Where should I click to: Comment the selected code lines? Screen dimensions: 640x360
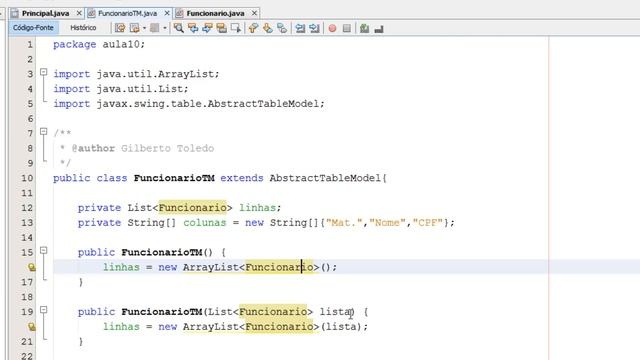point(364,28)
